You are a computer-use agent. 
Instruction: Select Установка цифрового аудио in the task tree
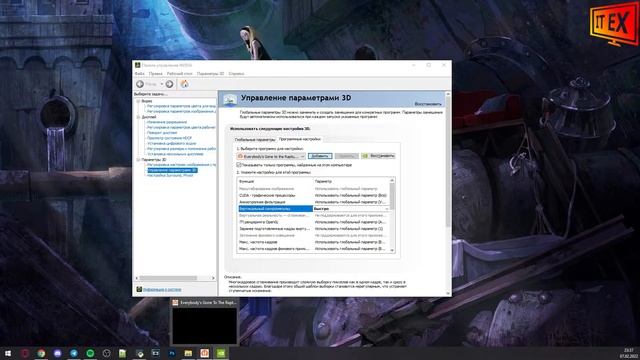171,143
